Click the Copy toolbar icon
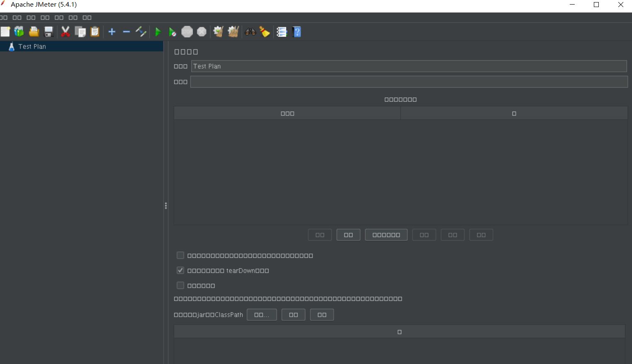Viewport: 632px width, 364px height. (80, 32)
